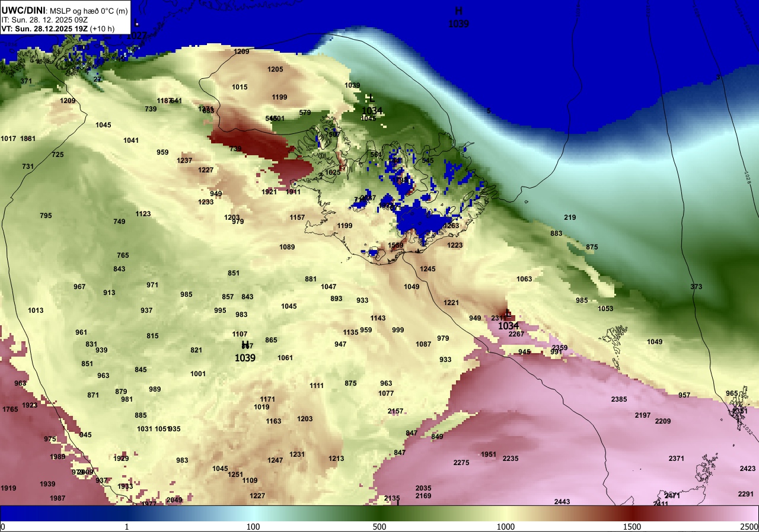
Task: Click the 1237 height value
Action: (x=184, y=161)
